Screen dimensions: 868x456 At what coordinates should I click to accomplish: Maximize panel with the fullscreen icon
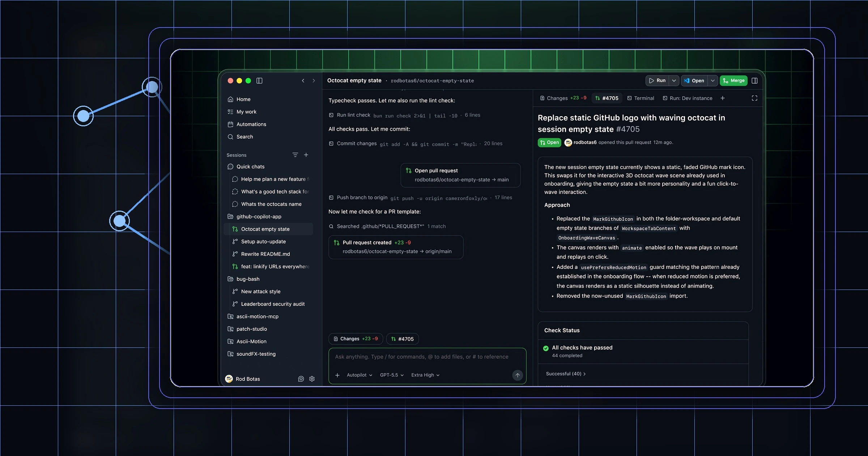(754, 98)
